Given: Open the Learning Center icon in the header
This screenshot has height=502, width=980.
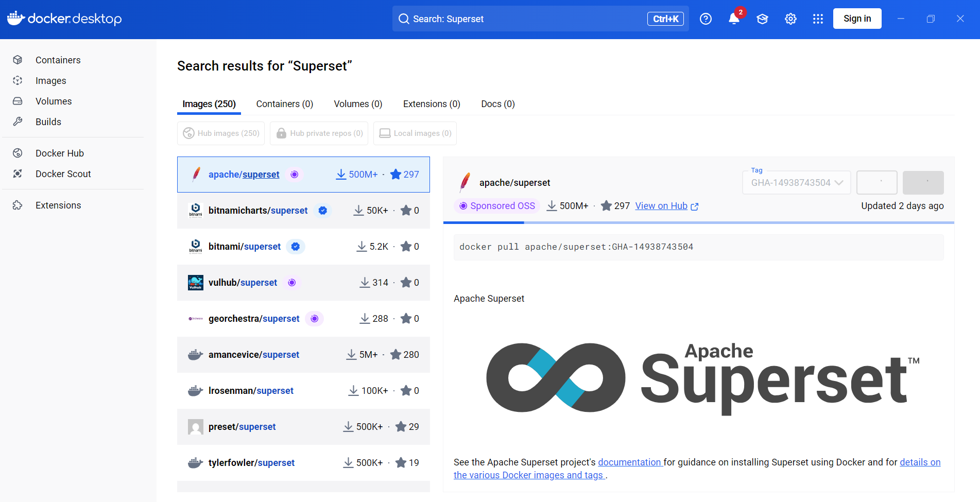Looking at the screenshot, I should point(762,19).
